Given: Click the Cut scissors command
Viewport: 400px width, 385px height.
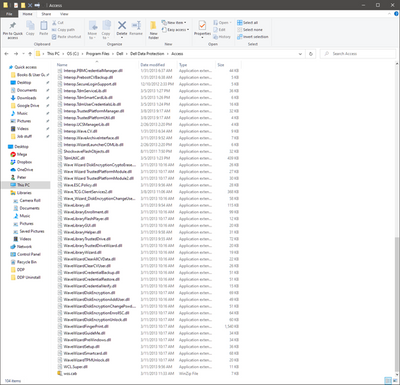Looking at the screenshot, I should click(x=58, y=23).
